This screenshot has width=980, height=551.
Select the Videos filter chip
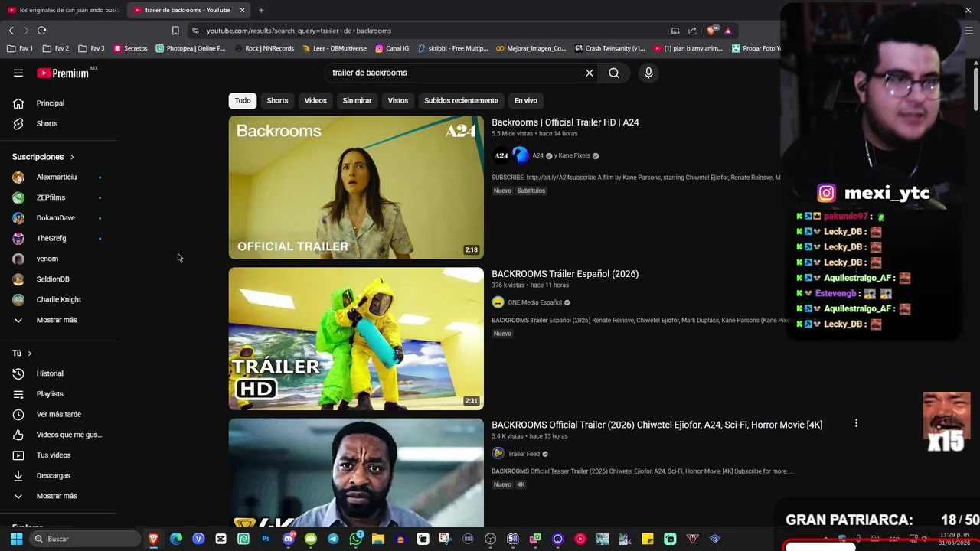pyautogui.click(x=315, y=100)
